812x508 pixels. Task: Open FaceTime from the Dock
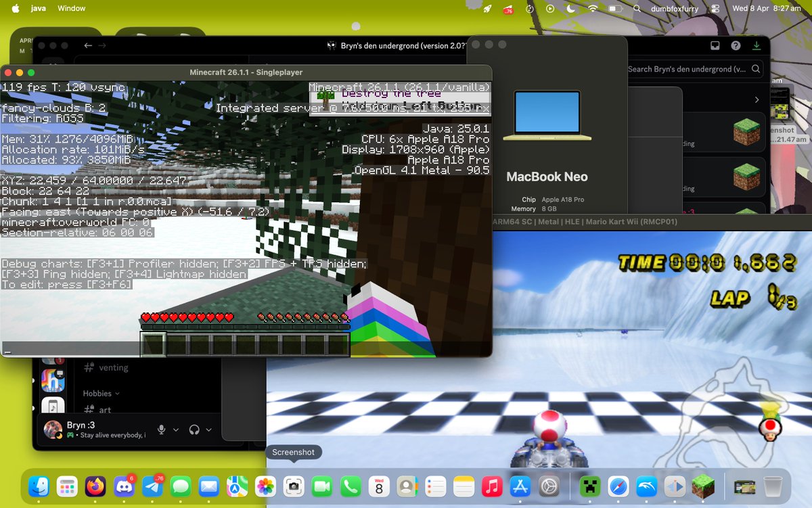click(x=322, y=486)
